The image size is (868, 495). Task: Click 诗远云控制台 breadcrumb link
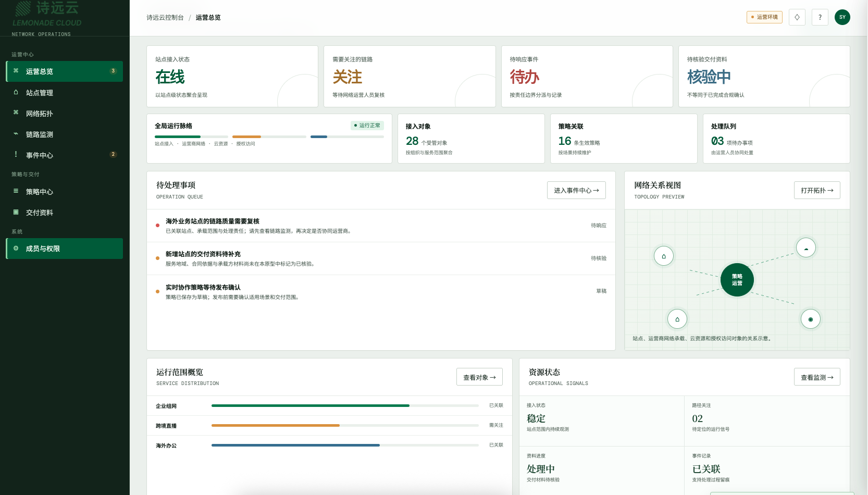pos(165,18)
